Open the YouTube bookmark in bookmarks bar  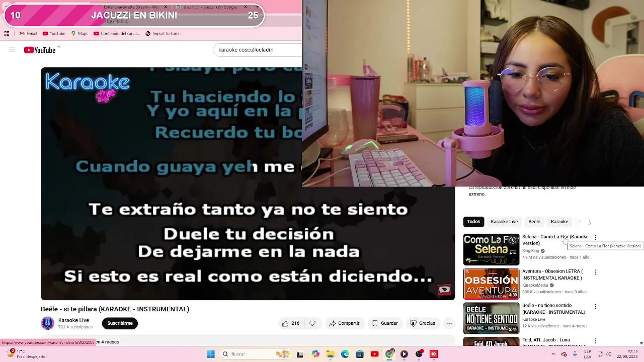pos(54,34)
